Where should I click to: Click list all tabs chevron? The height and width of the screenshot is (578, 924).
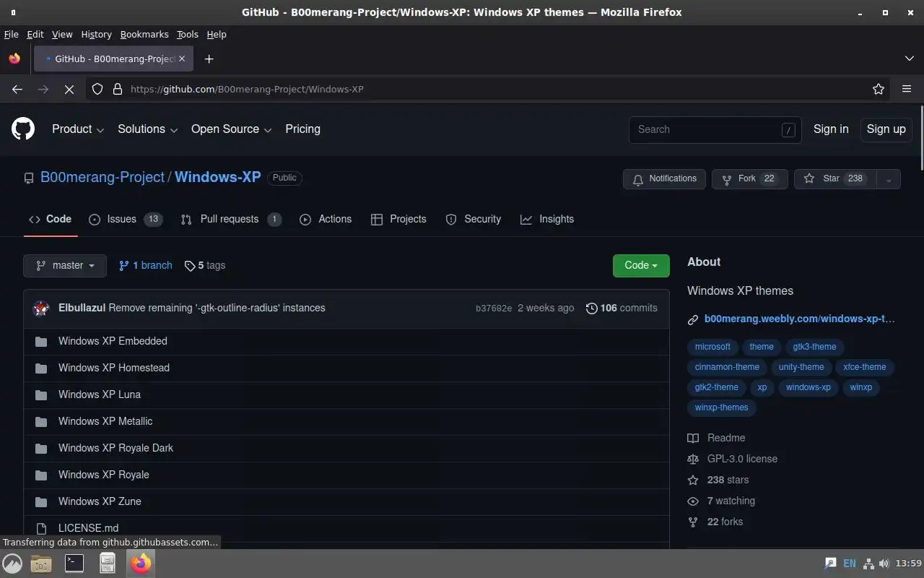pyautogui.click(x=909, y=59)
